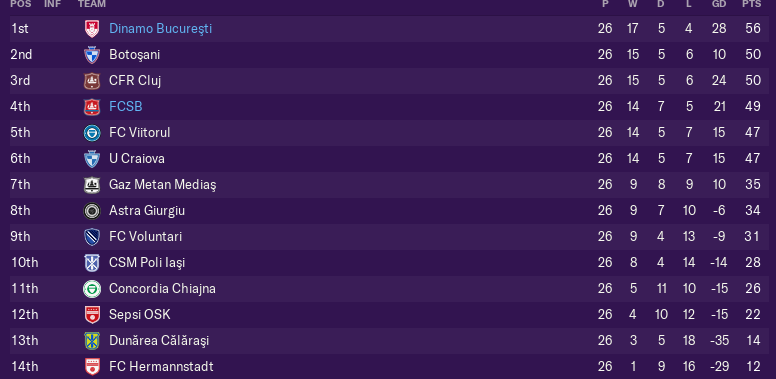Image resolution: width=776 pixels, height=379 pixels.
Task: Click the Dinamo București club badge icon
Action: pyautogui.click(x=92, y=29)
